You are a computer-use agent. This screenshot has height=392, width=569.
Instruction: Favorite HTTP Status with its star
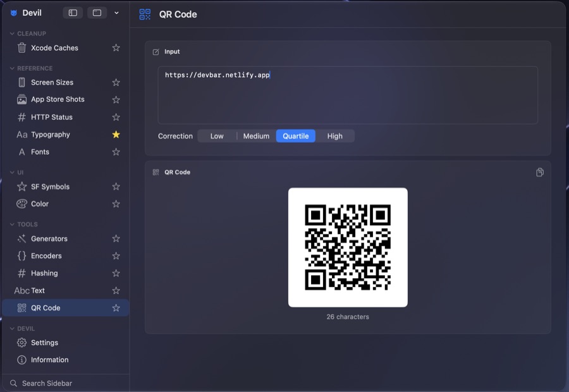pyautogui.click(x=116, y=117)
